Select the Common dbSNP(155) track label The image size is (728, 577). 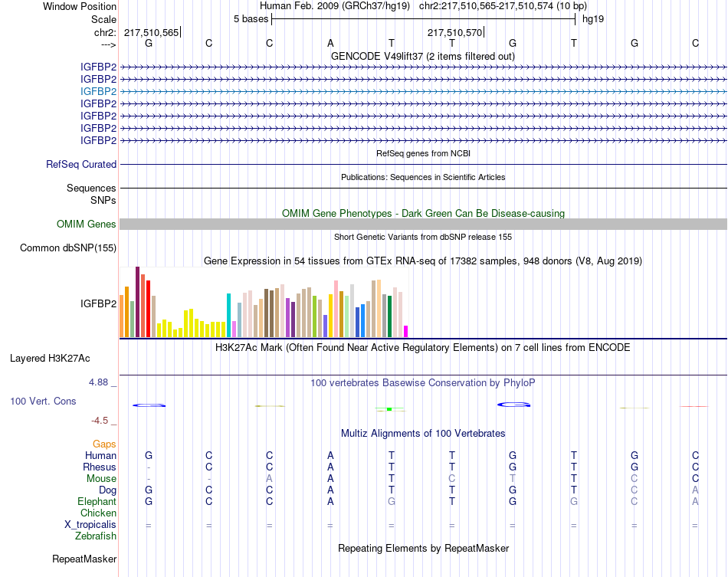[68, 248]
